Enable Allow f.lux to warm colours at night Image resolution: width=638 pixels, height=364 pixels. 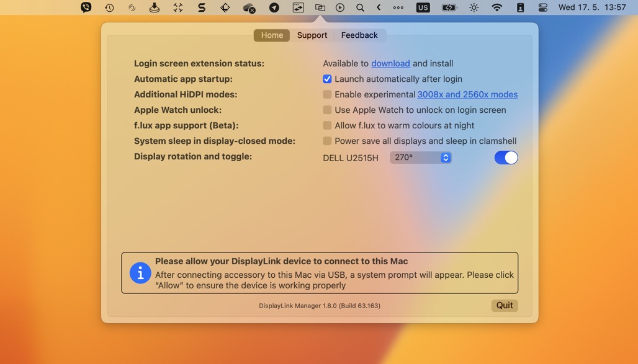[327, 125]
